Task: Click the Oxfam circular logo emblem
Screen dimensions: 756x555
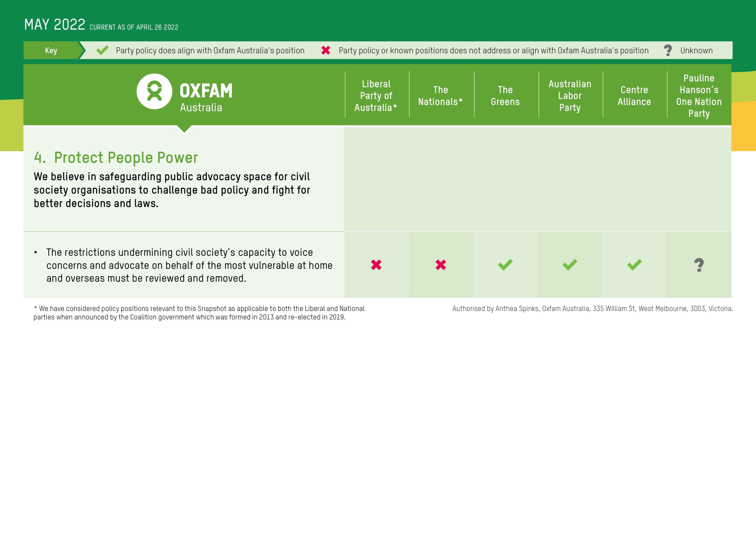Action: (x=154, y=92)
